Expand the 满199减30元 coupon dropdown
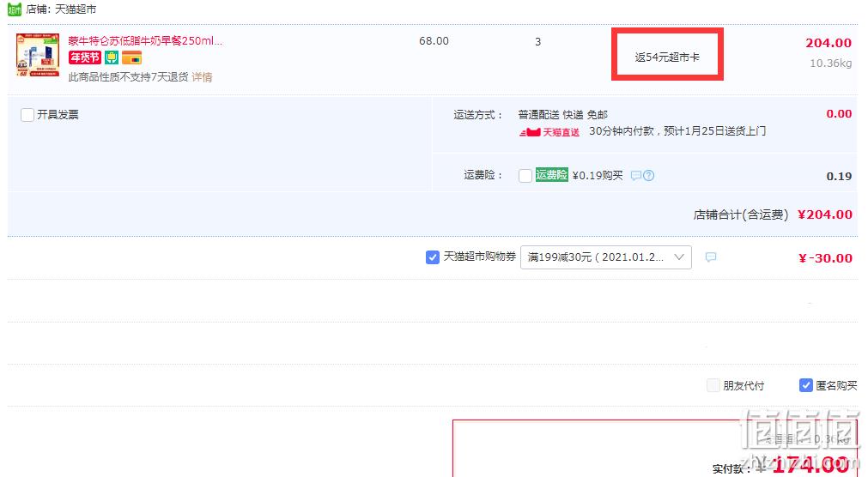 point(605,257)
